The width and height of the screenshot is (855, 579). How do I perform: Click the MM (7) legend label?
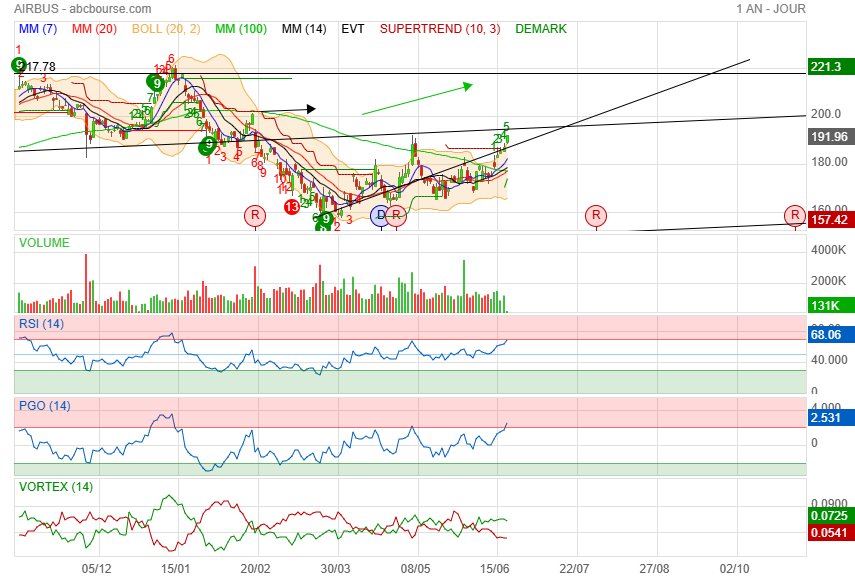(x=38, y=28)
